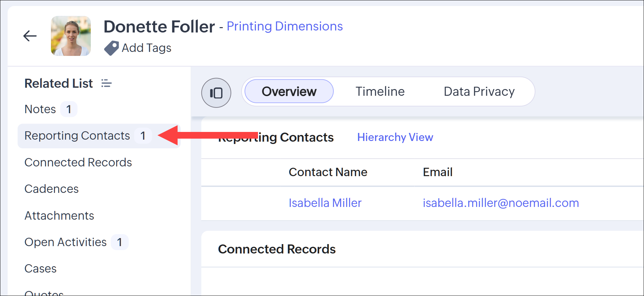Select Cadences in Related List
The image size is (644, 296).
click(x=52, y=189)
